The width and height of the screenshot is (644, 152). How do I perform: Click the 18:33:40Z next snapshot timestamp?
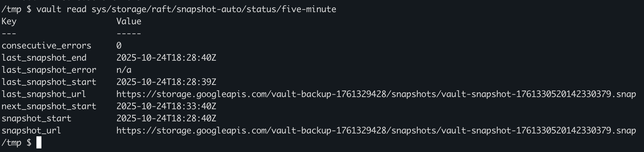166,106
